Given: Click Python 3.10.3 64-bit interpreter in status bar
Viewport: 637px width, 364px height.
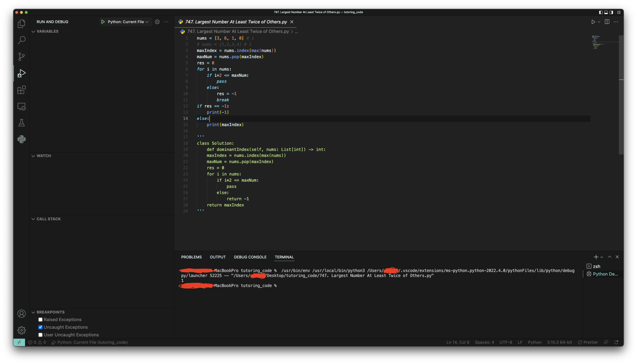Looking at the screenshot, I should 559,342.
